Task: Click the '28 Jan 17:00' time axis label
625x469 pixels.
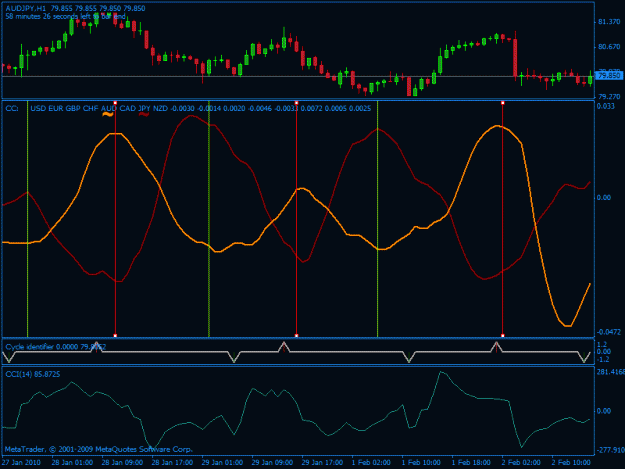Action: click(x=172, y=463)
